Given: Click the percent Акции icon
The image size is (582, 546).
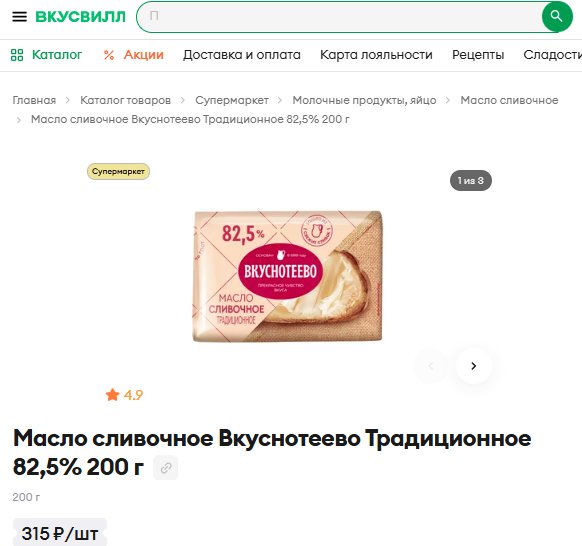Looking at the screenshot, I should click(109, 55).
